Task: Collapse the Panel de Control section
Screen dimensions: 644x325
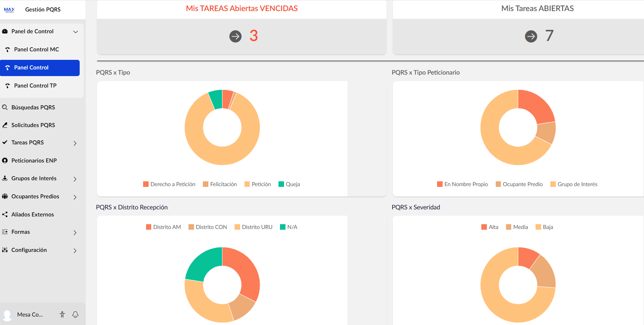Action: pyautogui.click(x=76, y=32)
